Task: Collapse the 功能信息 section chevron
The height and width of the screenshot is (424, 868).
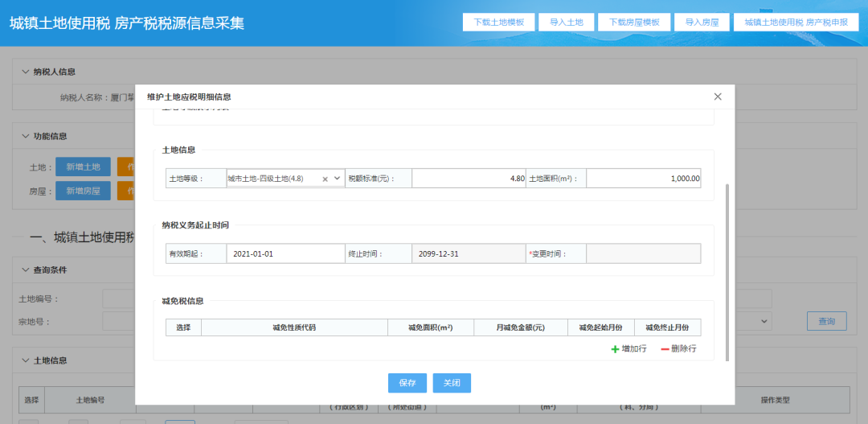Action: tap(25, 136)
